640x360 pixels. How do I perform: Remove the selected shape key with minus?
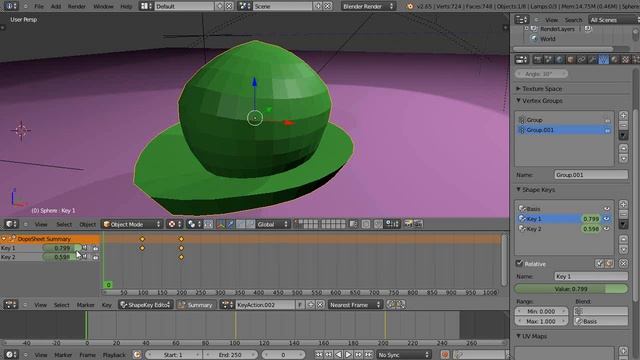point(623,214)
